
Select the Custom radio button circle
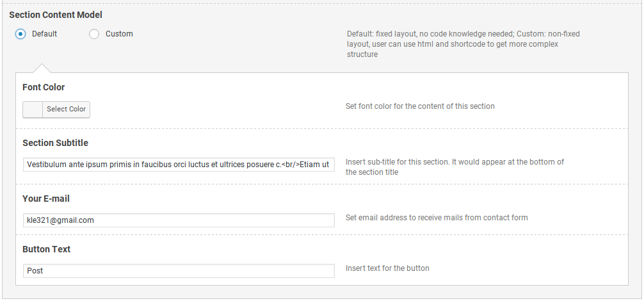[94, 34]
